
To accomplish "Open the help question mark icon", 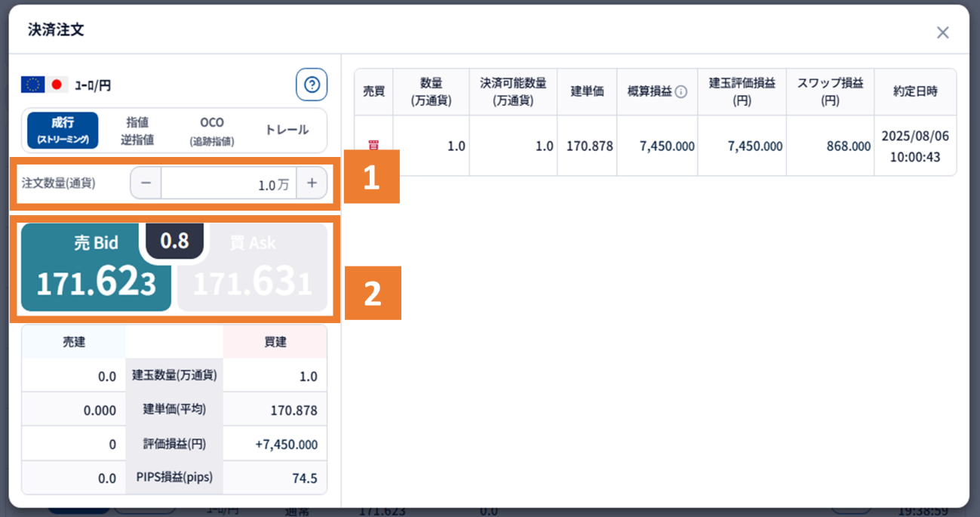I will coord(312,85).
